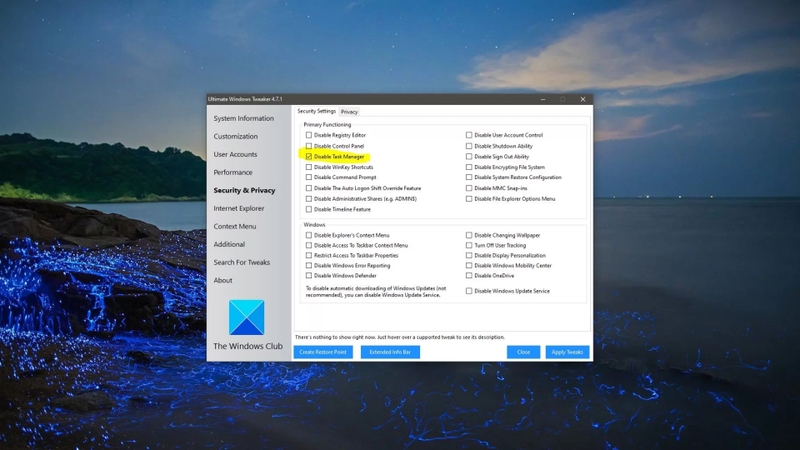800x450 pixels.
Task: Open the Customization section
Action: coord(235,136)
